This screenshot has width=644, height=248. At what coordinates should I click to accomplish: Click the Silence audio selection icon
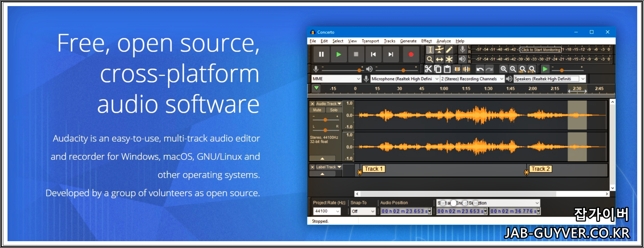tap(467, 69)
